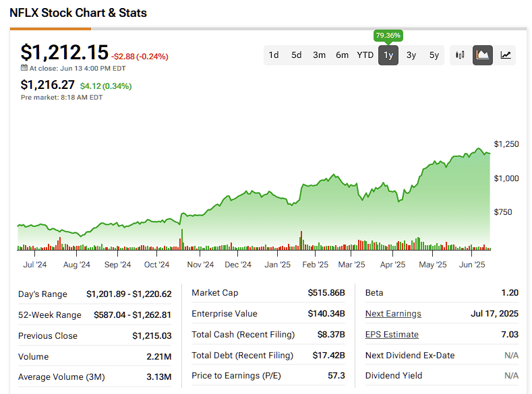Click the Dividend Yield N/A value
This screenshot has height=394, width=532.
(x=511, y=375)
